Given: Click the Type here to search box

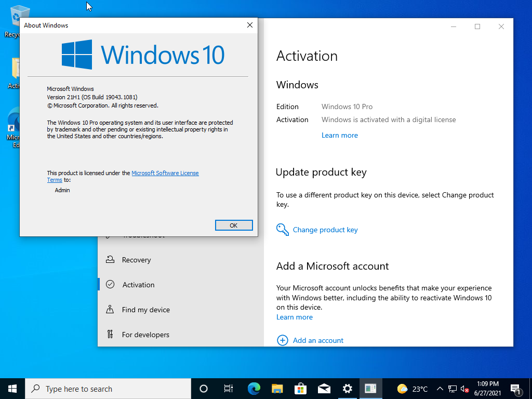Looking at the screenshot, I should [x=108, y=389].
